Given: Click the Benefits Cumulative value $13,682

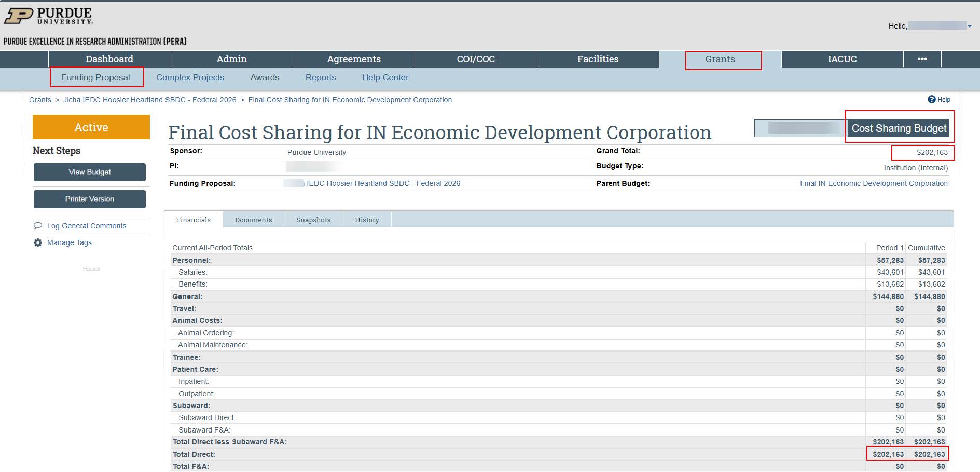Looking at the screenshot, I should [931, 284].
